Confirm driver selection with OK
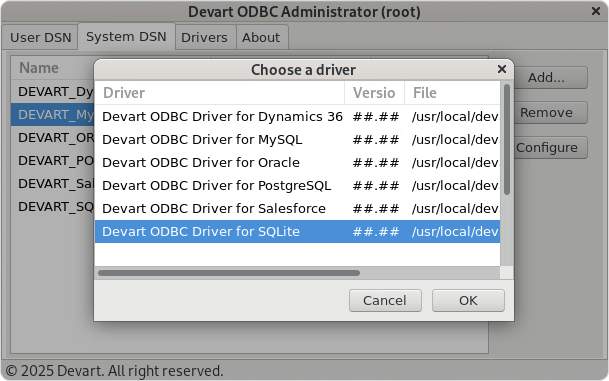The height and width of the screenshot is (381, 609). (468, 300)
